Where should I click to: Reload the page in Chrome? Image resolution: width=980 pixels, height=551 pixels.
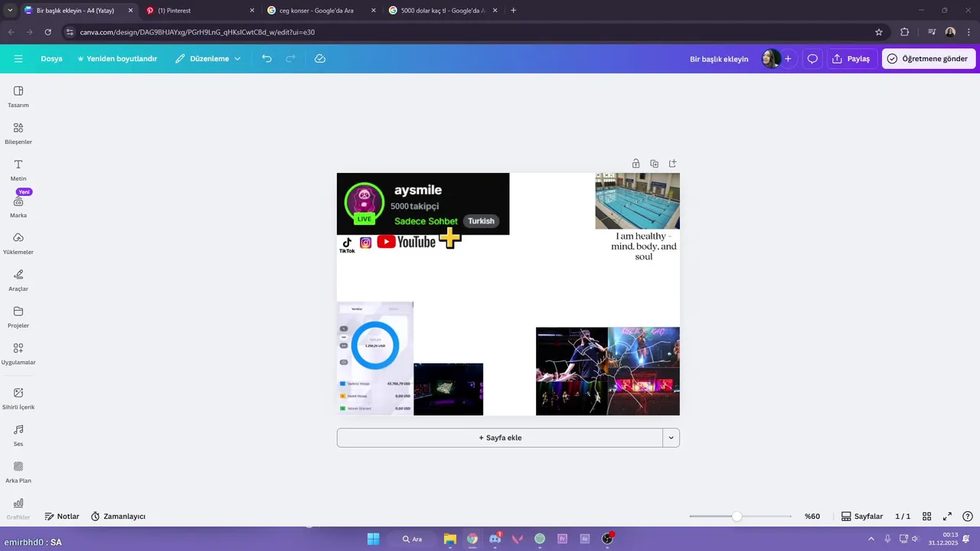47,32
